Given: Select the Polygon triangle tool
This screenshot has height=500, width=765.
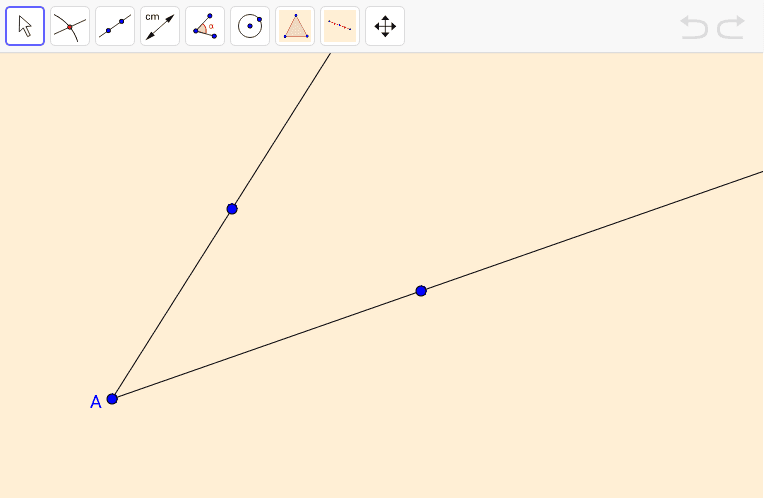Looking at the screenshot, I should point(295,26).
